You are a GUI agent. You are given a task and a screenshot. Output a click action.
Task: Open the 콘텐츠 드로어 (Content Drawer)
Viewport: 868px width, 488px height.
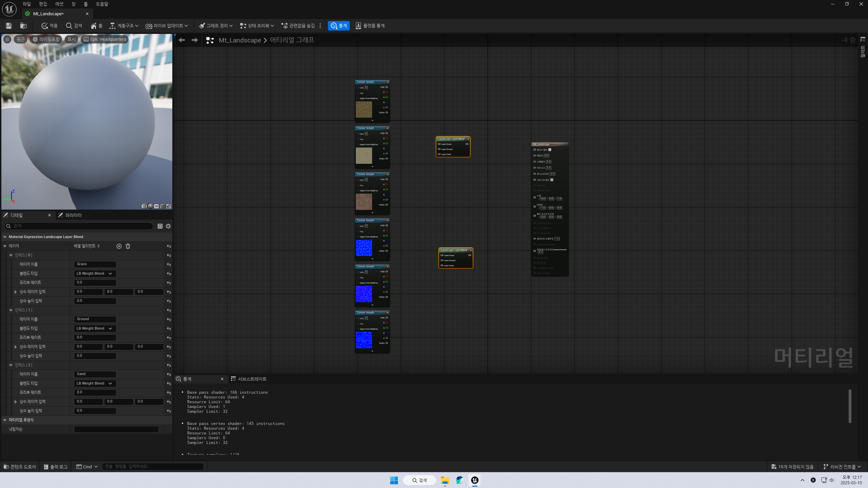pos(20,467)
